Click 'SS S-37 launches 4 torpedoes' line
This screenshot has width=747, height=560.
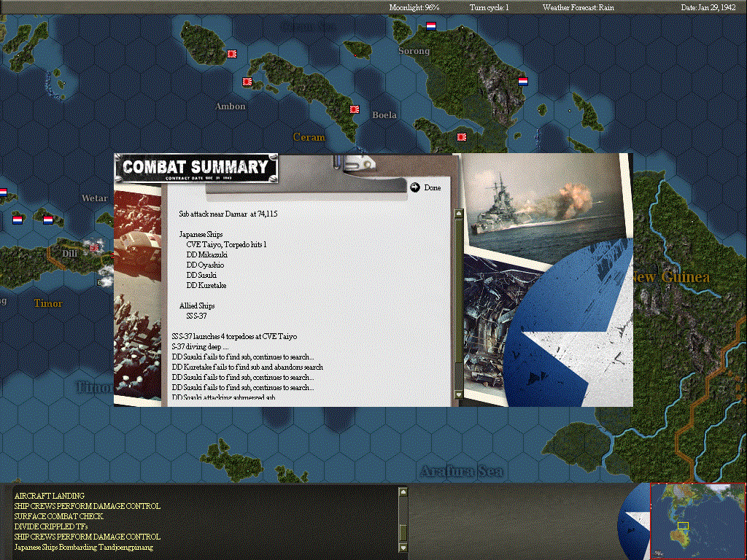pos(234,337)
